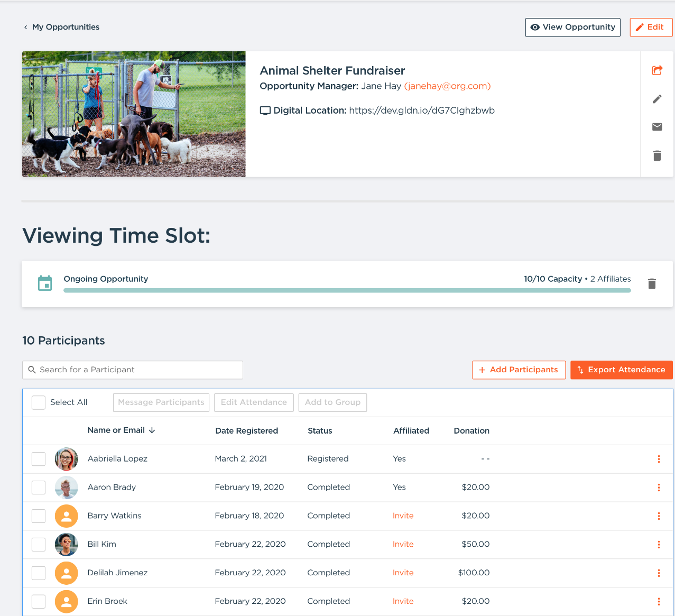This screenshot has height=616, width=675.
Task: Click the trash icon below the email icon
Action: click(x=657, y=155)
